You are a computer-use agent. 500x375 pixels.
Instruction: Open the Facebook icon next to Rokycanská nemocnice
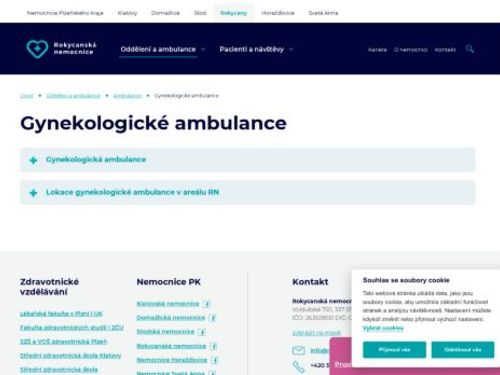pos(214,346)
